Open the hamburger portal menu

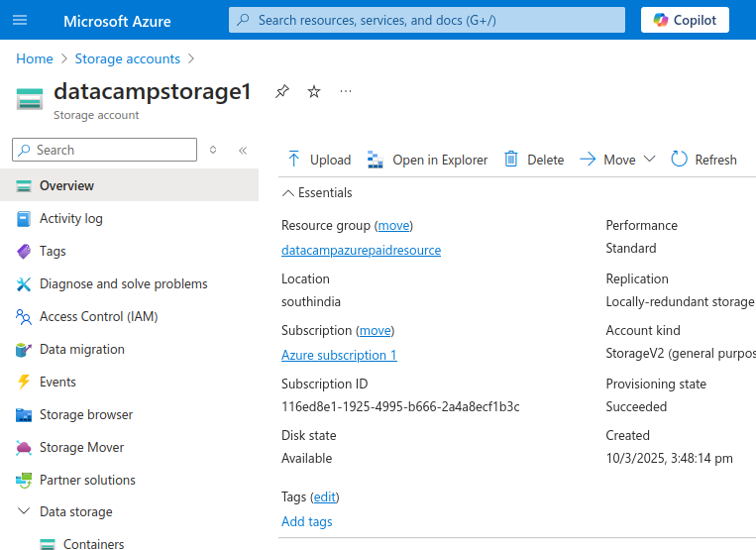click(20, 20)
